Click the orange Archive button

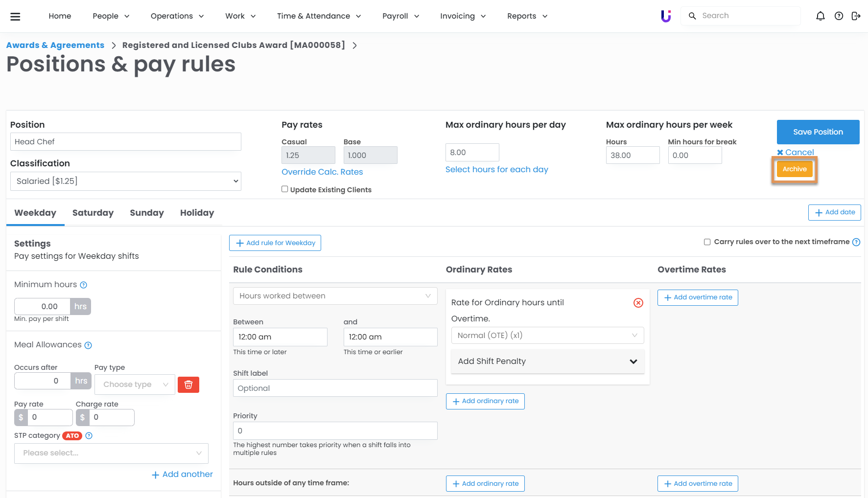[x=794, y=169]
